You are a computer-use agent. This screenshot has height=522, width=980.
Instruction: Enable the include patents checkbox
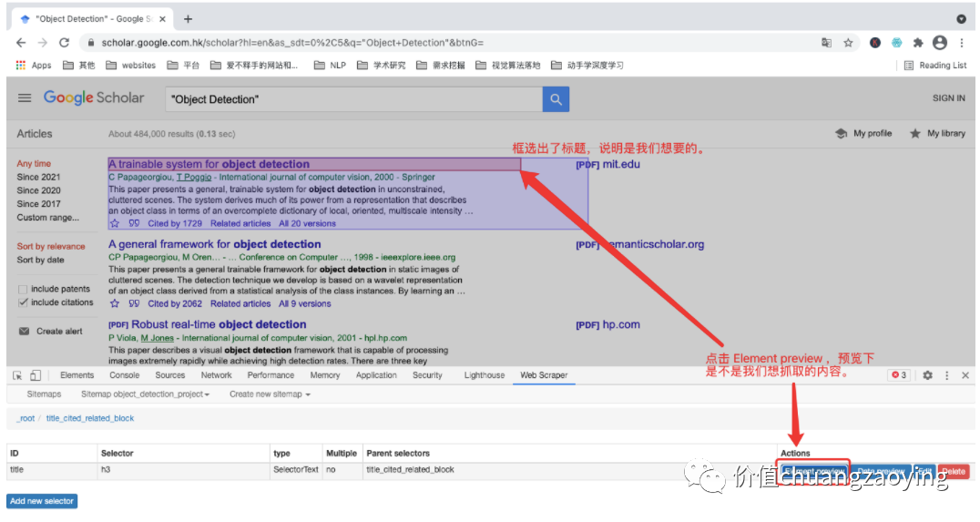(x=23, y=289)
